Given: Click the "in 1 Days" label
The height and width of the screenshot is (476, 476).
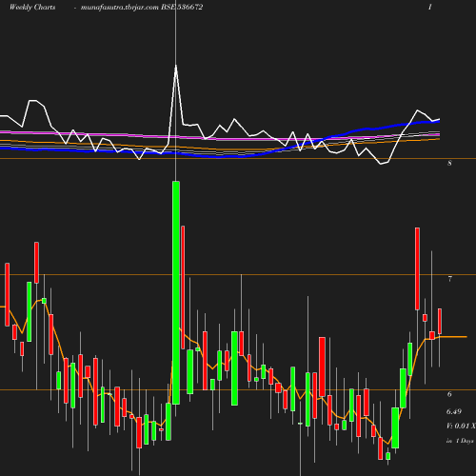Looking at the screenshot, I should click(460, 441).
